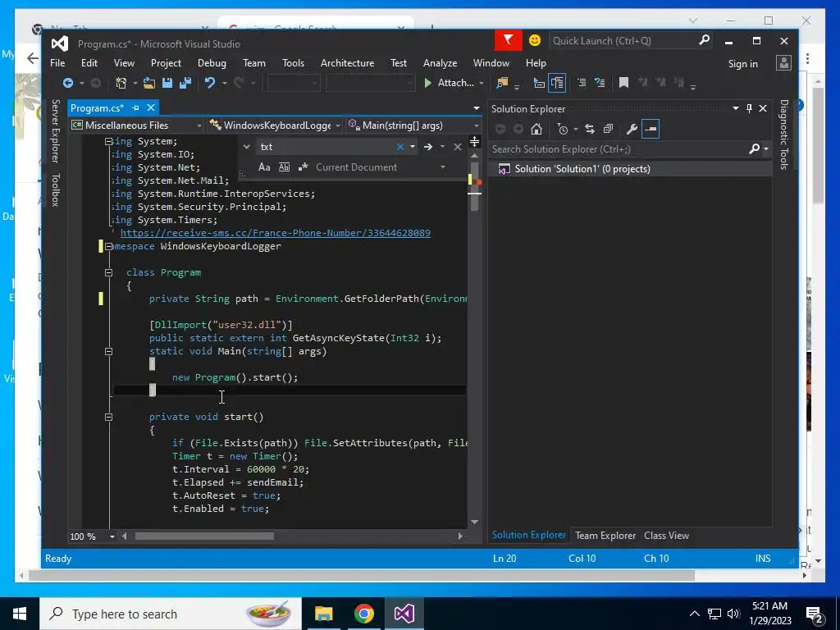The height and width of the screenshot is (630, 840).
Task: Open the Server Explorer side tab
Action: [55, 130]
